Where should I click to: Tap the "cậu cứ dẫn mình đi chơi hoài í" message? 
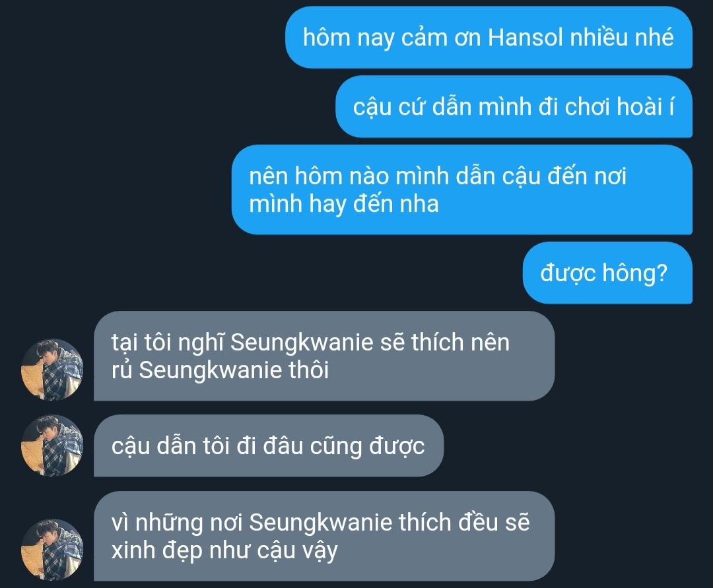tap(514, 107)
